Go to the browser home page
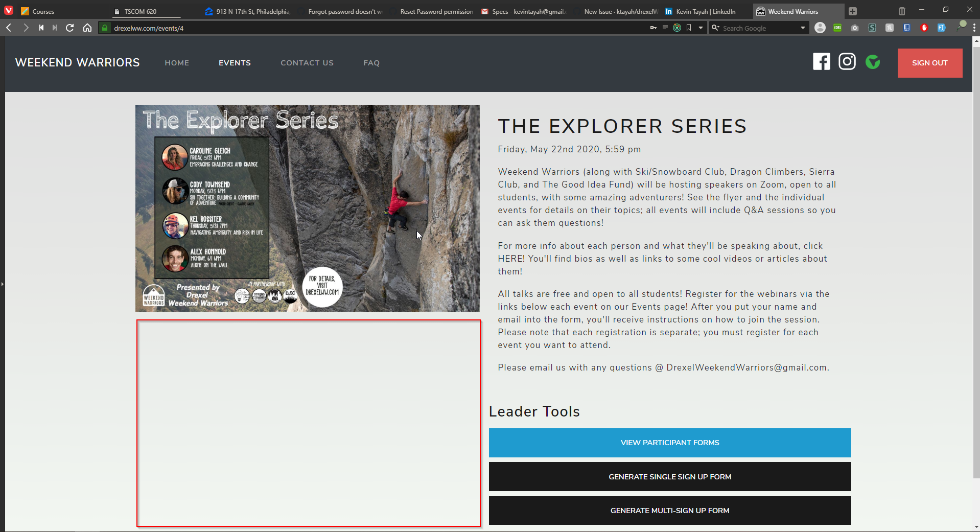The width and height of the screenshot is (980, 532). pyautogui.click(x=87, y=28)
